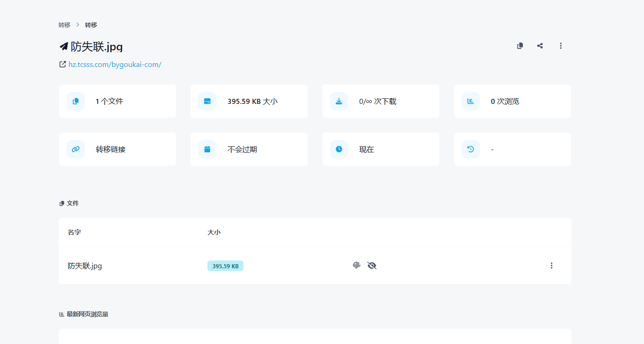Click the storage icon in 395.59 KB card
644x344 pixels.
[x=207, y=101]
